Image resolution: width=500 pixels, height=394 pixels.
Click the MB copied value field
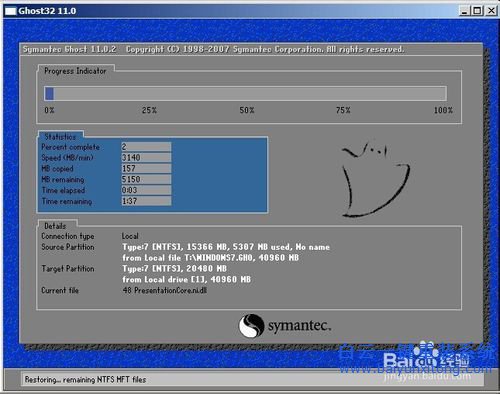click(x=146, y=168)
